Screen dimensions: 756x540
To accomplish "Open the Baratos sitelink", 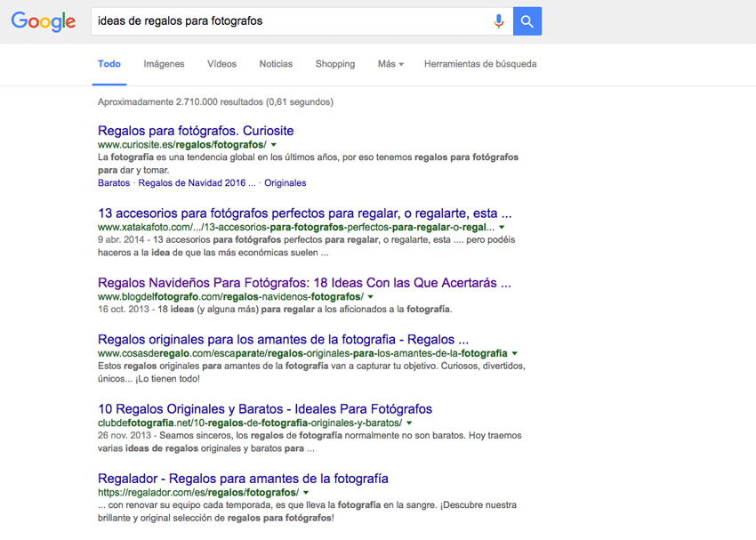I will click(x=114, y=182).
